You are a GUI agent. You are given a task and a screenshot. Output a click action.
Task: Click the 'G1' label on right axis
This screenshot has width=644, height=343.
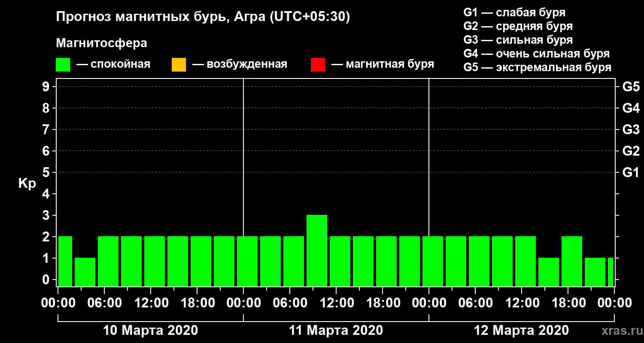click(631, 172)
